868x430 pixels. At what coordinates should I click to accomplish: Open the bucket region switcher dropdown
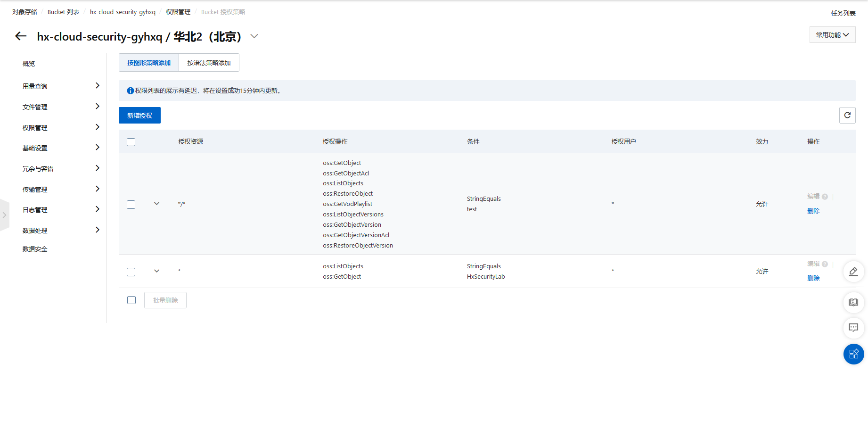pos(254,36)
